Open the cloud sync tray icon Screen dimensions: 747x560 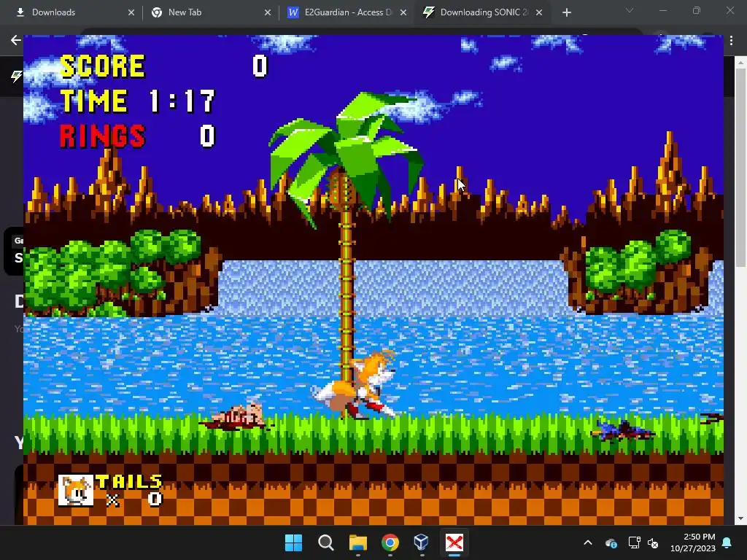[611, 542]
